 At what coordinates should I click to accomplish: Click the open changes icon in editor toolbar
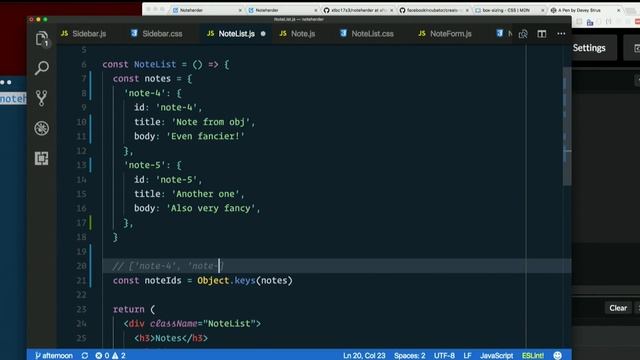(x=523, y=34)
